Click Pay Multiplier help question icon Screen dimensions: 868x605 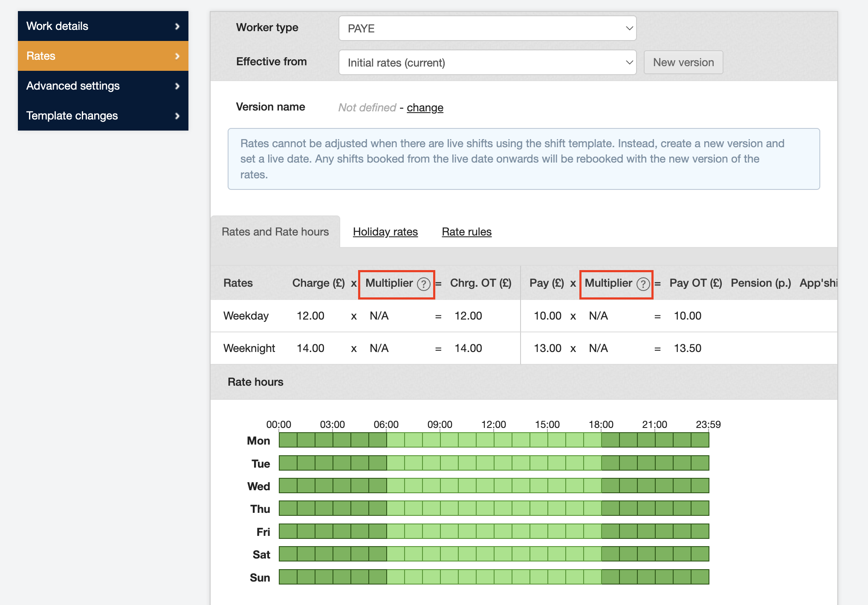tap(643, 284)
